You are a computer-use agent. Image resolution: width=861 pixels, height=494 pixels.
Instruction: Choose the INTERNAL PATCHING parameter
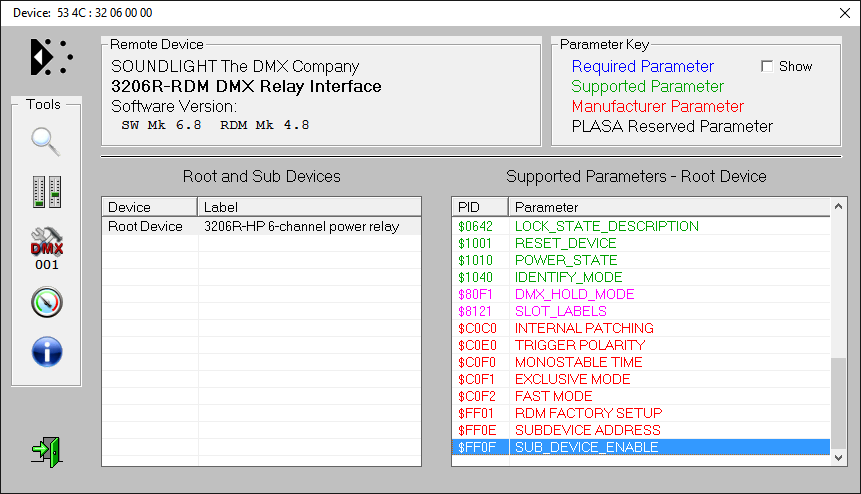coord(583,328)
